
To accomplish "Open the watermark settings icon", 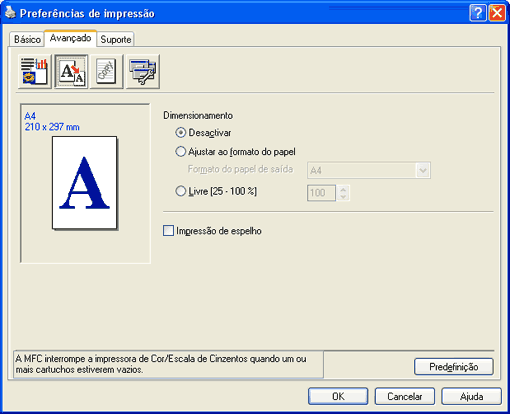I will 107,72.
